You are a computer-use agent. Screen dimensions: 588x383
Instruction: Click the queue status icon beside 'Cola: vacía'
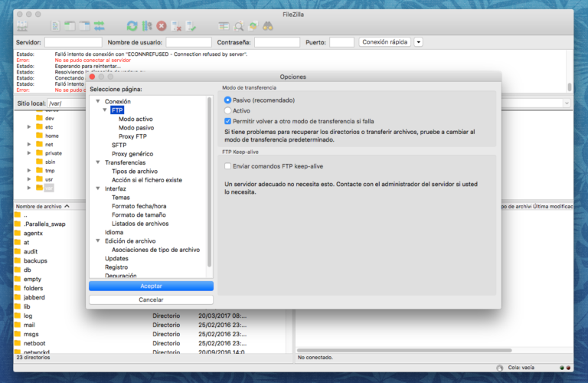tap(499, 368)
